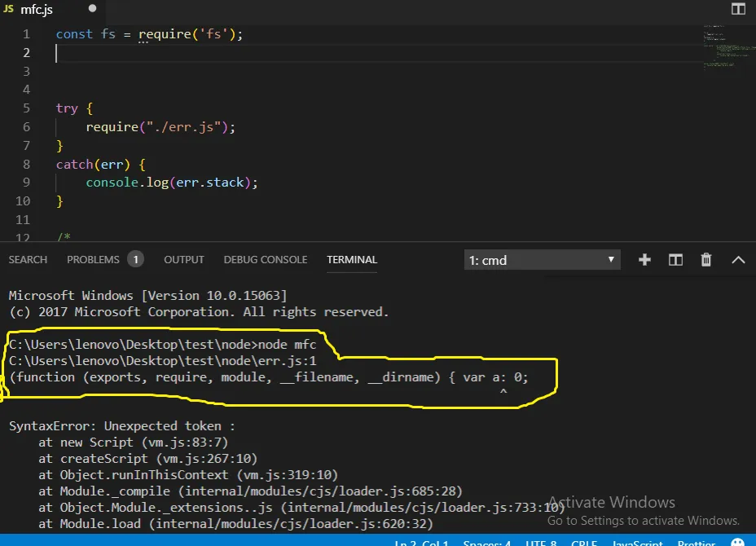756x546 pixels.
Task: Click 'at Module._compile' stack trace line
Action: pyautogui.click(x=250, y=491)
